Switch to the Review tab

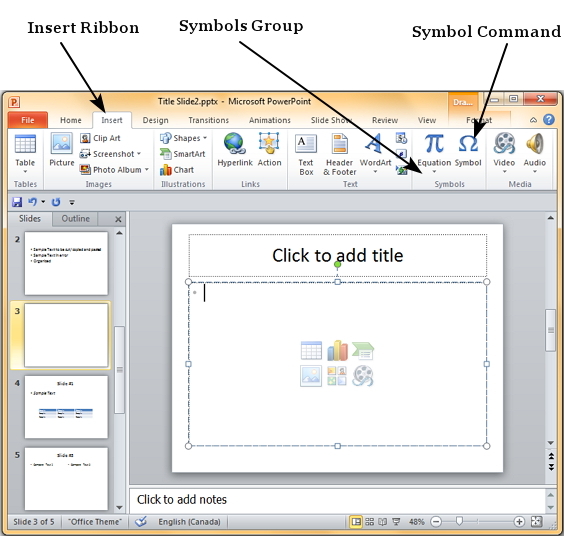[x=385, y=120]
